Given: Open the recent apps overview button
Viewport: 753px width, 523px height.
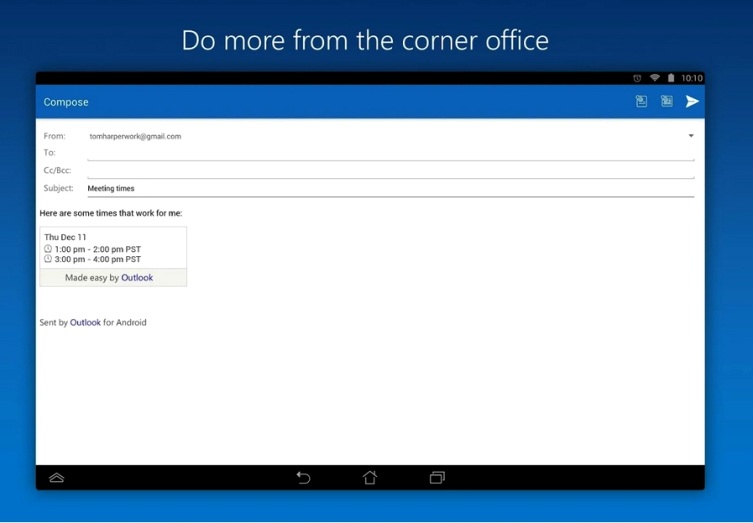Looking at the screenshot, I should coord(437,477).
